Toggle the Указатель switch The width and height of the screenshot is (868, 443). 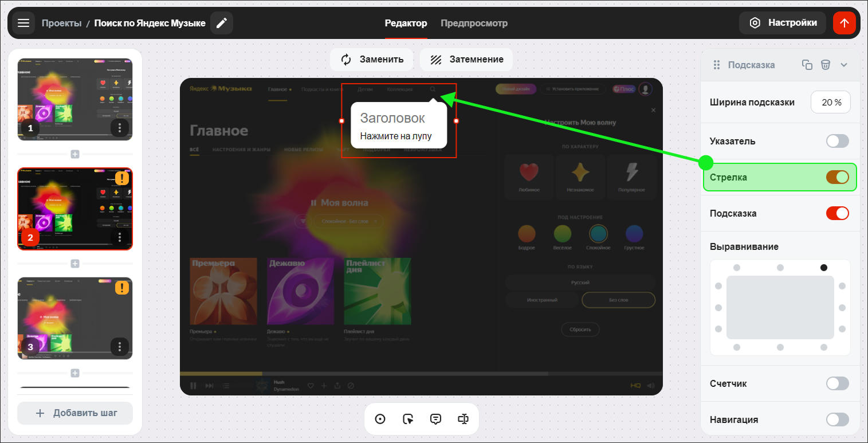(837, 141)
